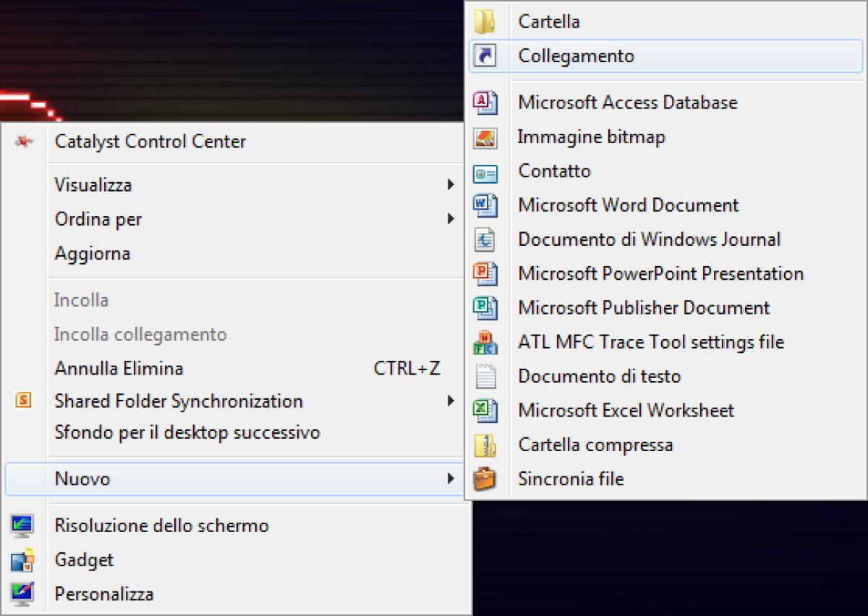The width and height of the screenshot is (868, 616).
Task: Open Risoluzione dello schermo settings
Action: (161, 526)
